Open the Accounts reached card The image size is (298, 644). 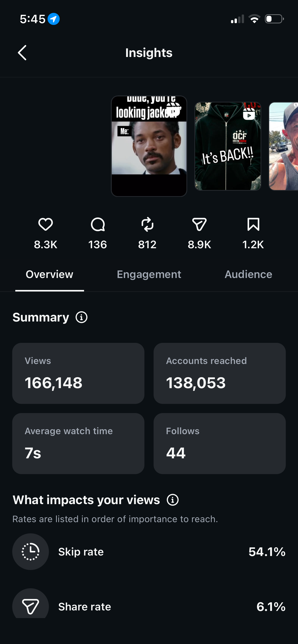220,373
